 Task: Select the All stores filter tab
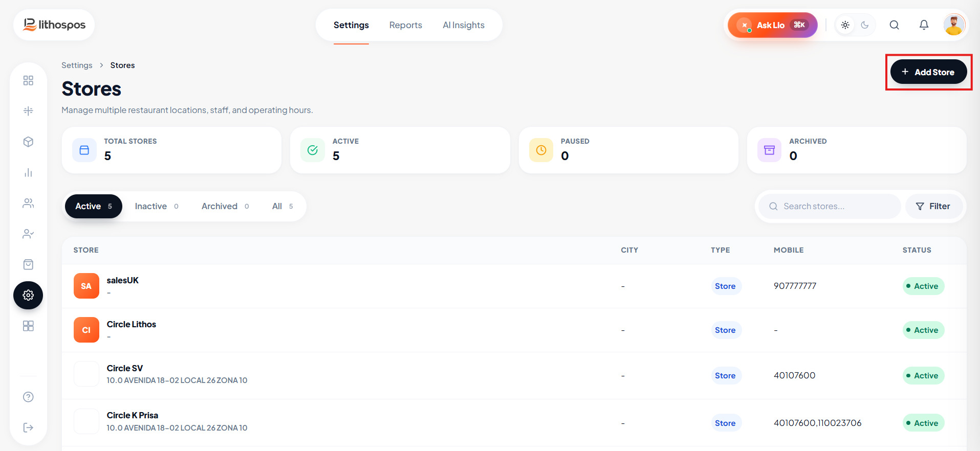(x=282, y=206)
